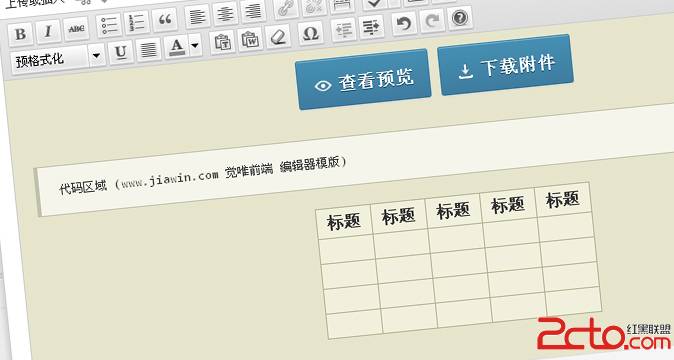Justify text with full alignment icon
This screenshot has height=360, width=674.
149,49
